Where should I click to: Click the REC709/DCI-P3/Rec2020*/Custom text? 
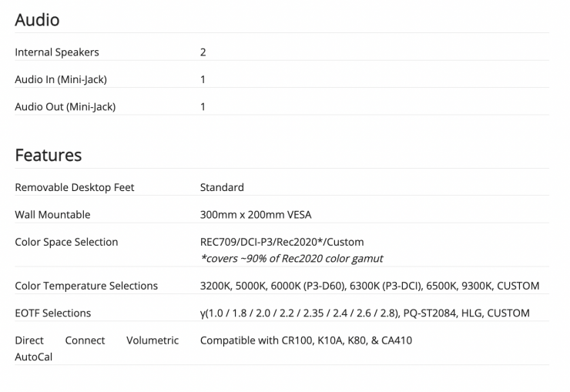coord(282,242)
